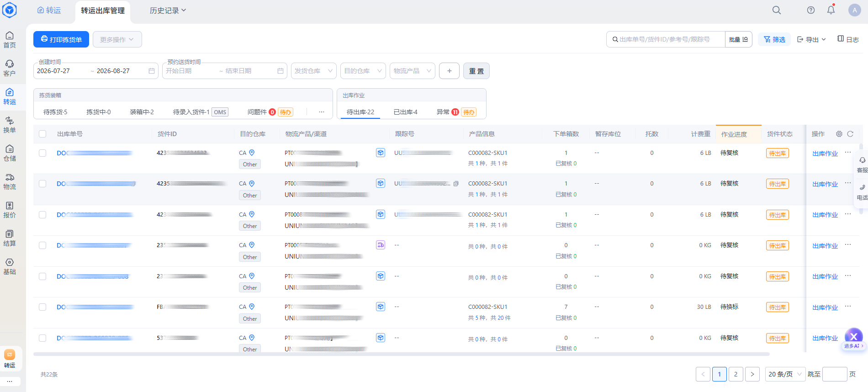Check the first row checkbox

pos(42,153)
